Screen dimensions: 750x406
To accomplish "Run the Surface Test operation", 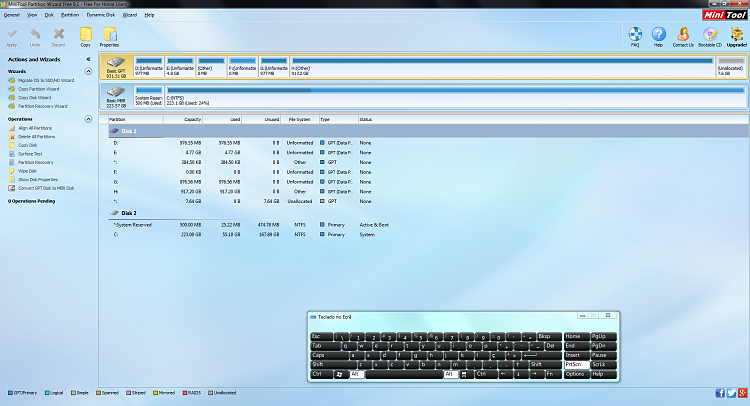I will point(30,154).
